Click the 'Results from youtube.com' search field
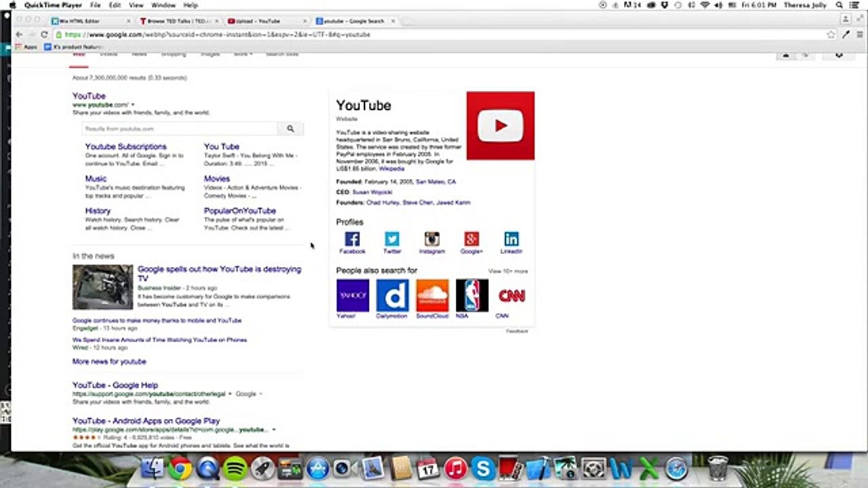The height and width of the screenshot is (488, 868). tap(180, 129)
